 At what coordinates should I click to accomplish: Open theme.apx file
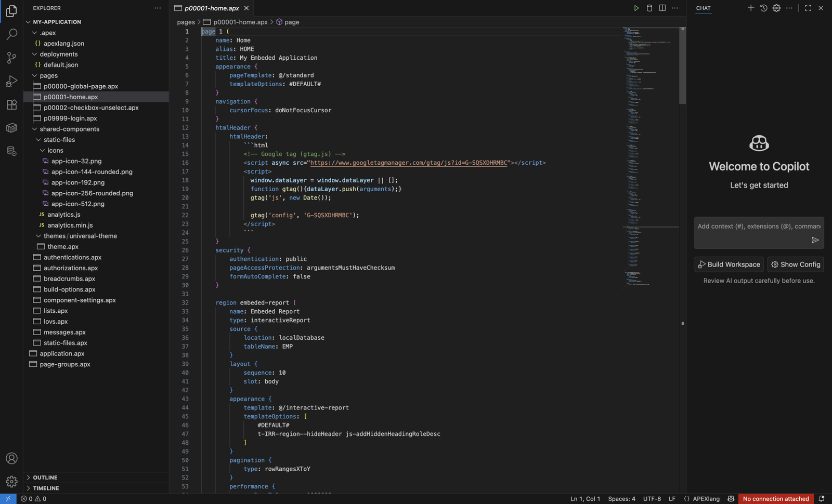click(63, 246)
